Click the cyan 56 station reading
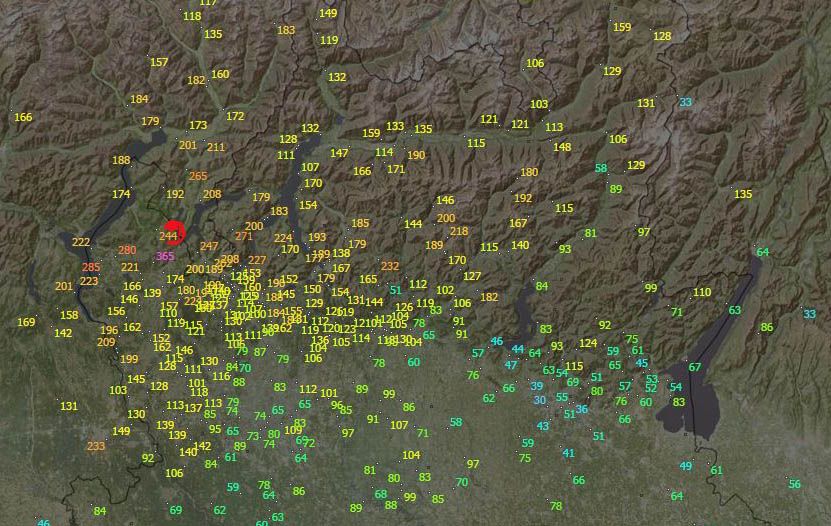This screenshot has height=526, width=831. tap(795, 484)
